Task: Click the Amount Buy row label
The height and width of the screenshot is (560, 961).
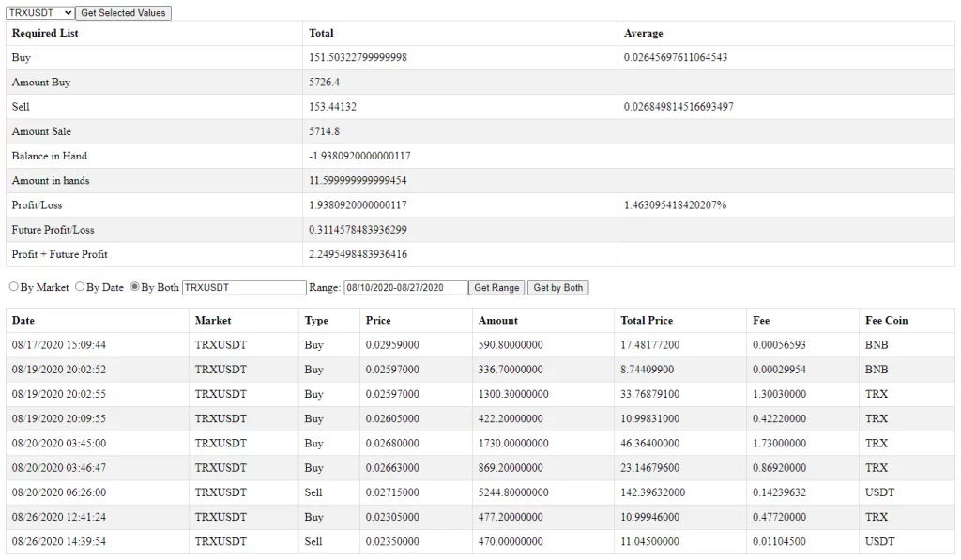Action: [x=41, y=83]
